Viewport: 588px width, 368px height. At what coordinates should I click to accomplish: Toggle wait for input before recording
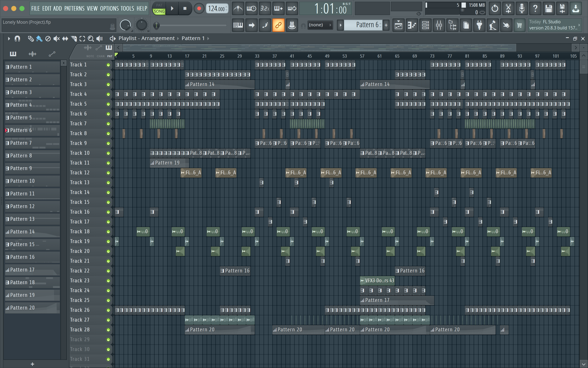tap(251, 9)
